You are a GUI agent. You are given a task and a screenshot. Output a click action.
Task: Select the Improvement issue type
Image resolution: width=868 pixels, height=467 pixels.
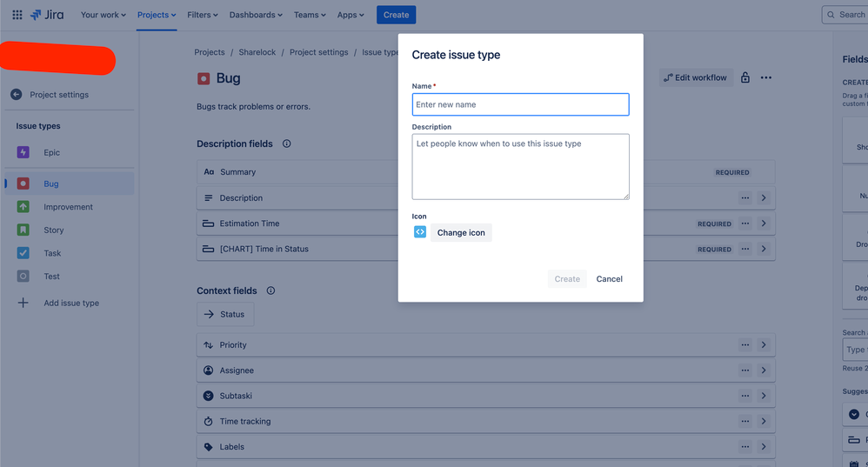tap(70, 207)
